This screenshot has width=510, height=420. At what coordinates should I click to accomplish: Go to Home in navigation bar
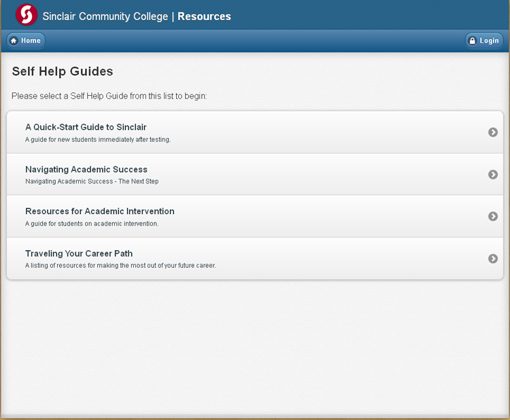(26, 41)
